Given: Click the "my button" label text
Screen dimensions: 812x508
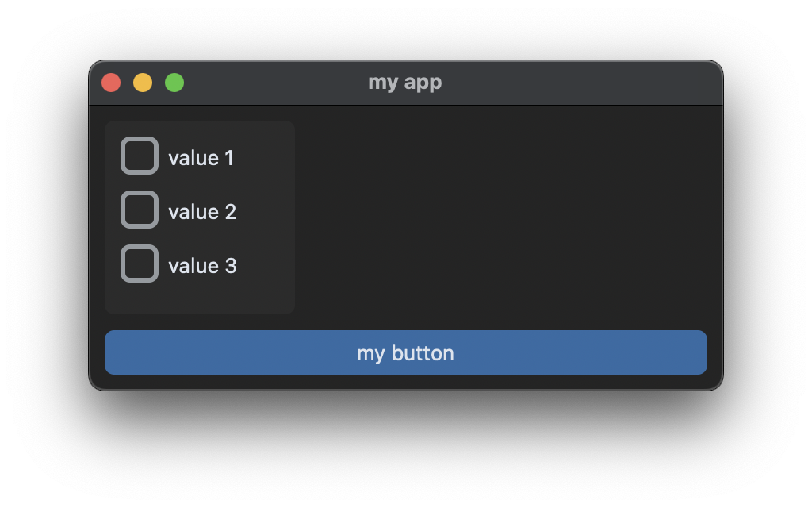Looking at the screenshot, I should pyautogui.click(x=406, y=352).
